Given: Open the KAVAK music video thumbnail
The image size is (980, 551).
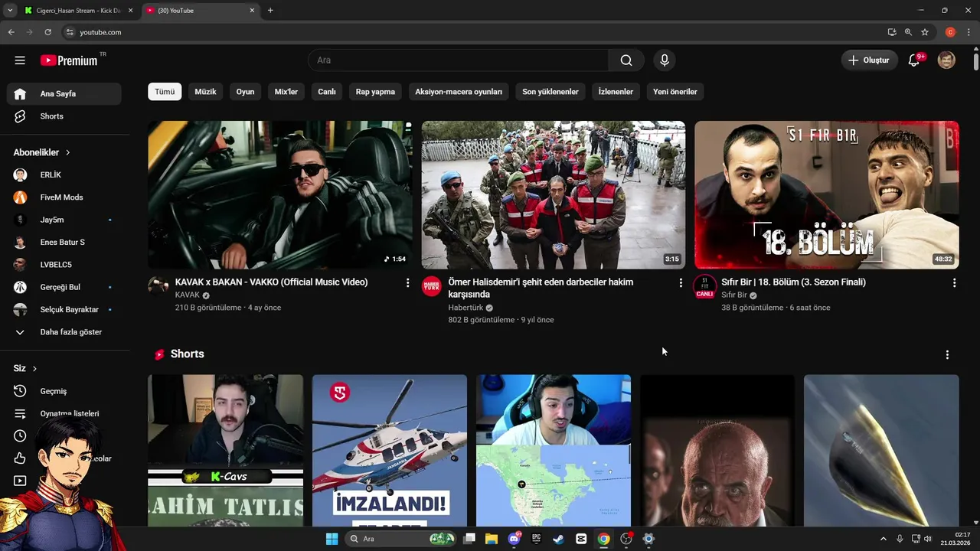Looking at the screenshot, I should coord(280,195).
